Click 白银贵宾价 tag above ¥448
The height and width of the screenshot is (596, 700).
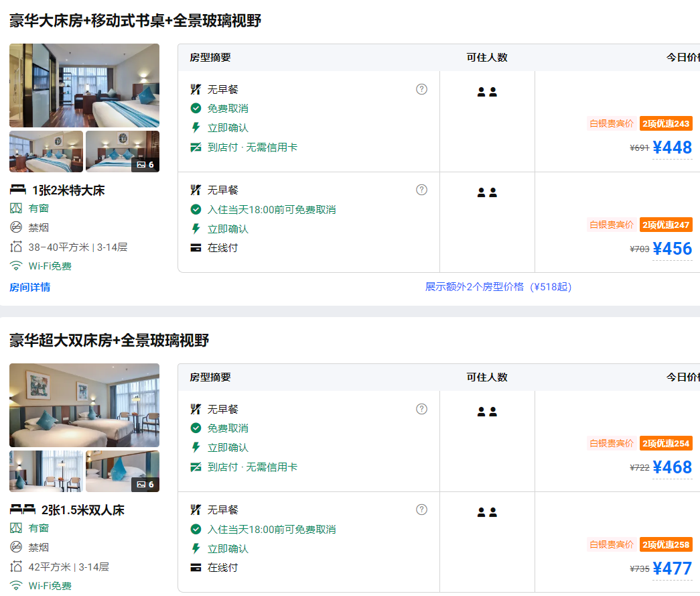[x=612, y=124]
